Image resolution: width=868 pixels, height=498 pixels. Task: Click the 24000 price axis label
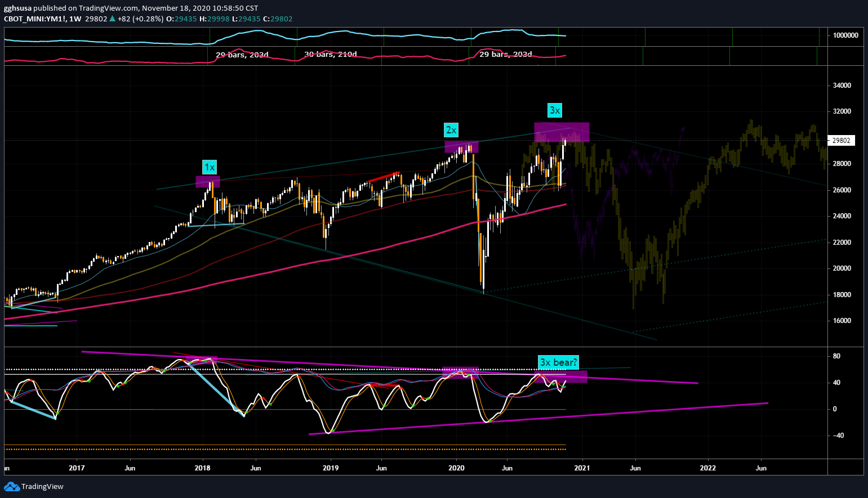(842, 216)
